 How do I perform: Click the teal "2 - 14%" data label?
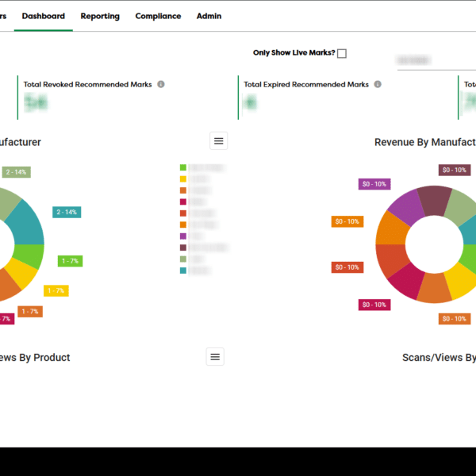pyautogui.click(x=67, y=212)
